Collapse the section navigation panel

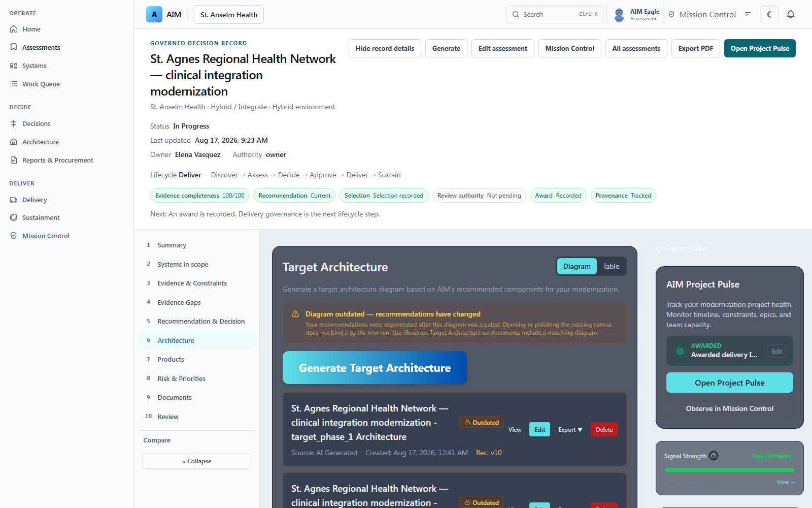pos(196,461)
